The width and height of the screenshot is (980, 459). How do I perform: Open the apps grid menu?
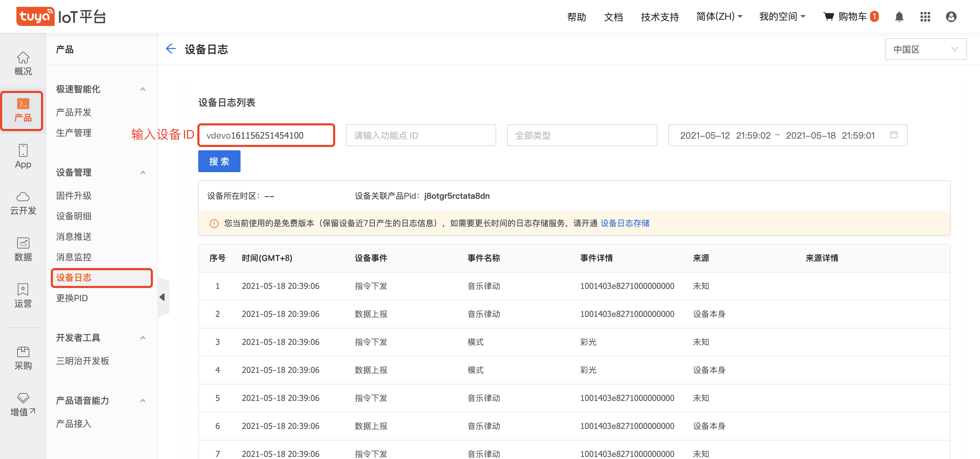tap(925, 16)
